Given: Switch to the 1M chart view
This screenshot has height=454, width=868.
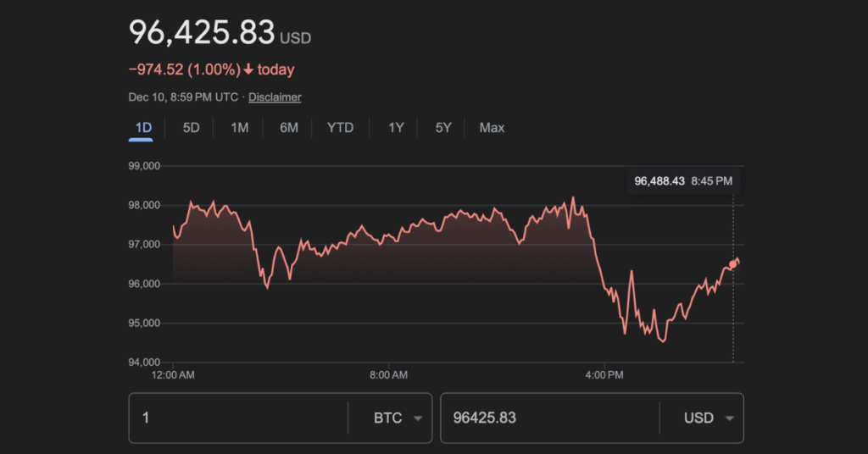Looking at the screenshot, I should 240,128.
